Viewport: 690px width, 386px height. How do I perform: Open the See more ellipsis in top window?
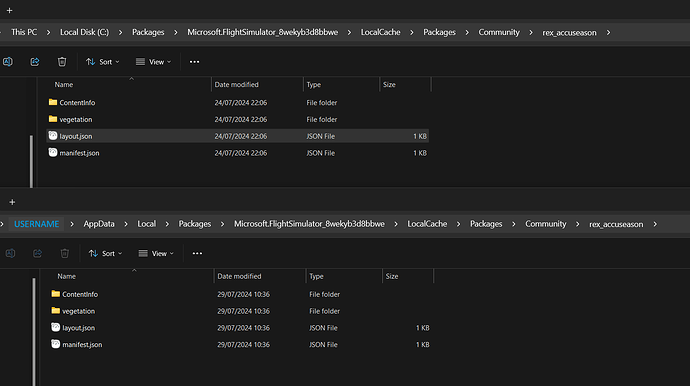coord(195,62)
